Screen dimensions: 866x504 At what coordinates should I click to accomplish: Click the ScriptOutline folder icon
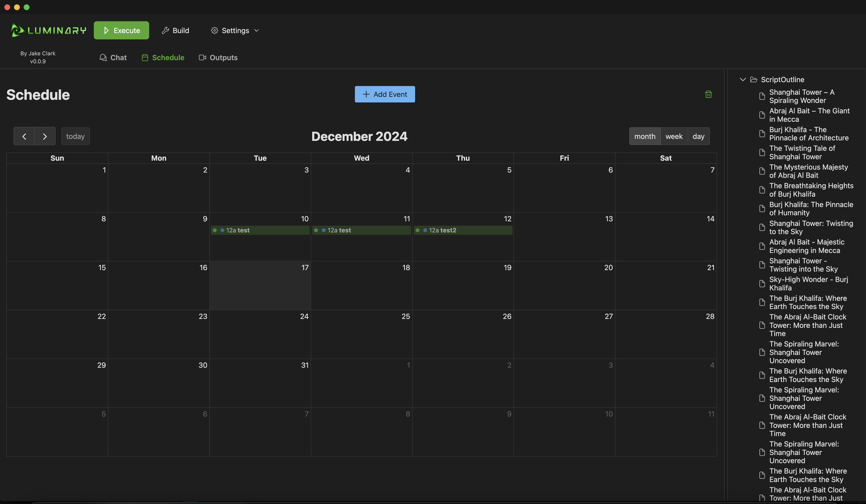[x=754, y=79]
